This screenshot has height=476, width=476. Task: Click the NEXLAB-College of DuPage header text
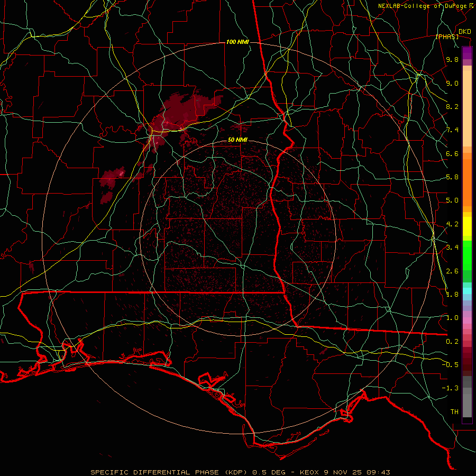point(424,6)
